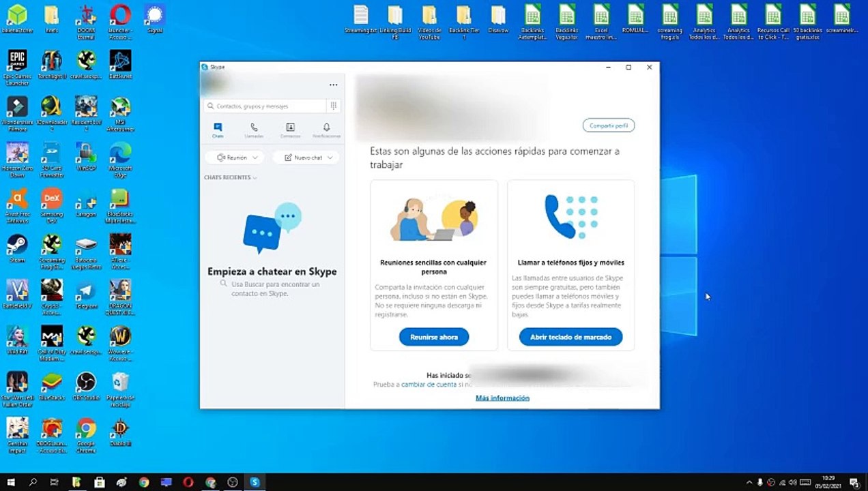Click the Windows Start button

11,482
